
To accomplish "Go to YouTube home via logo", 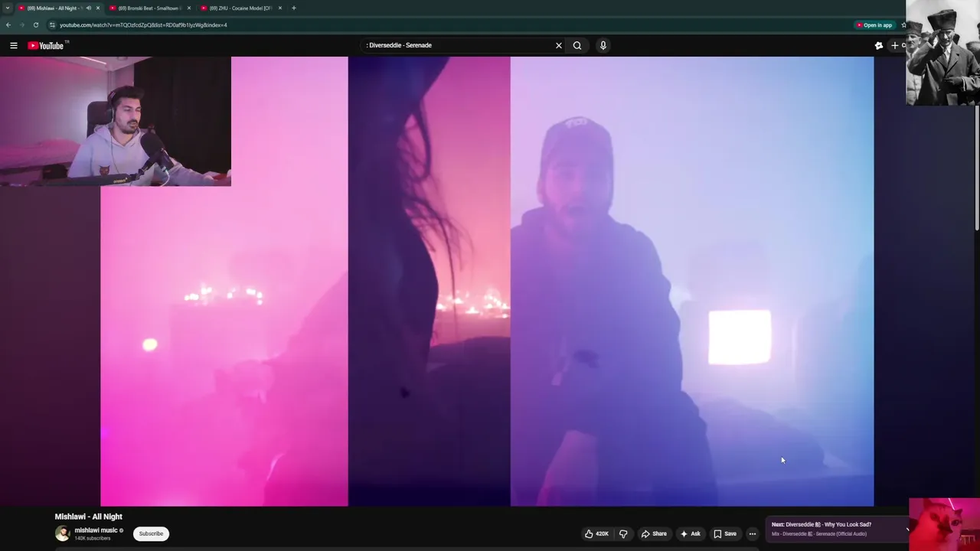I will (x=47, y=46).
